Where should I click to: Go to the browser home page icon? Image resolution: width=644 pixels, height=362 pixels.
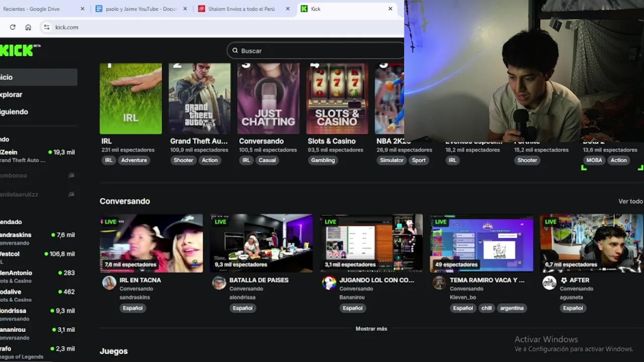coord(28,27)
